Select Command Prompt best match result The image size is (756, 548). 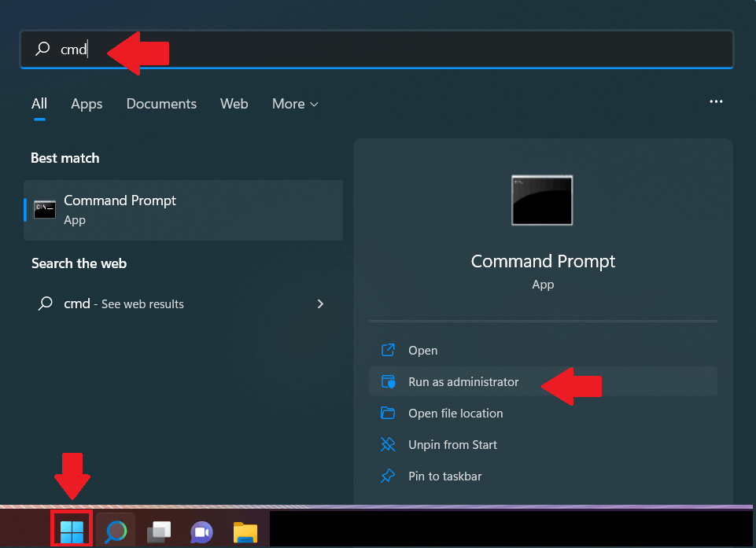coord(183,210)
